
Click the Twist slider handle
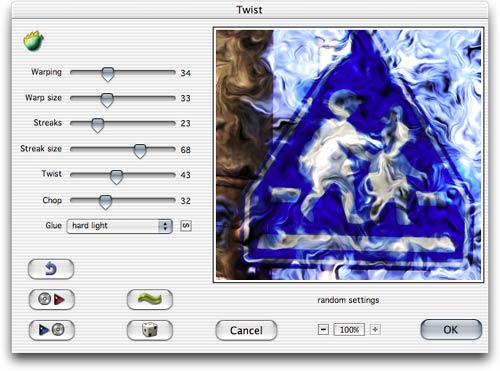pos(116,177)
